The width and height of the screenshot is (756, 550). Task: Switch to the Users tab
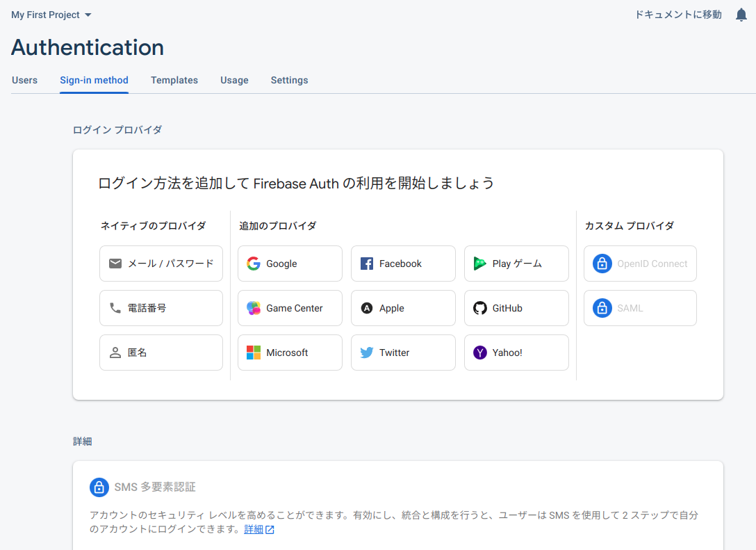(x=24, y=80)
